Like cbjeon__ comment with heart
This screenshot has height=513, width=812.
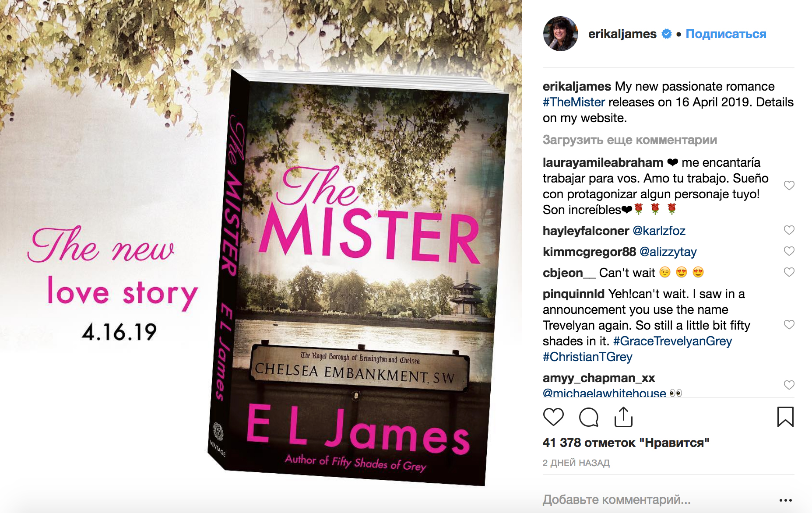coord(789,272)
